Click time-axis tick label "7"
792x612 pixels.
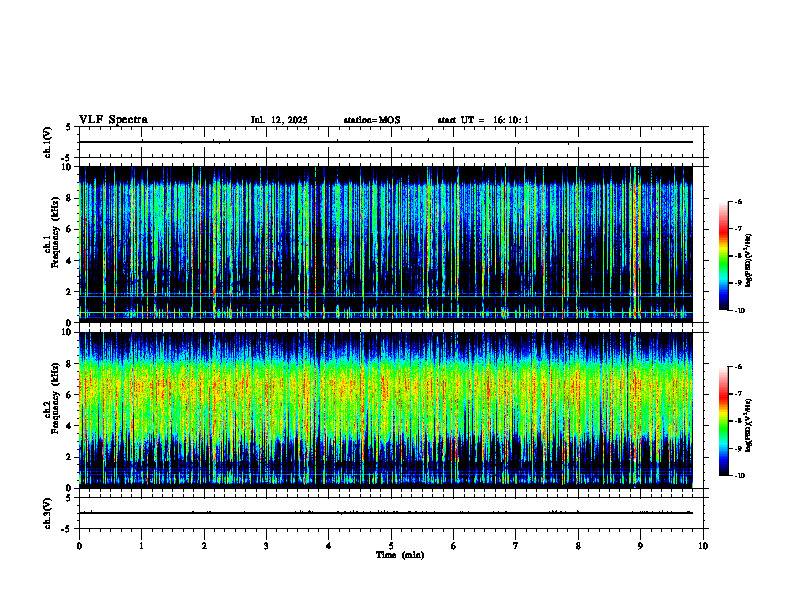point(516,546)
